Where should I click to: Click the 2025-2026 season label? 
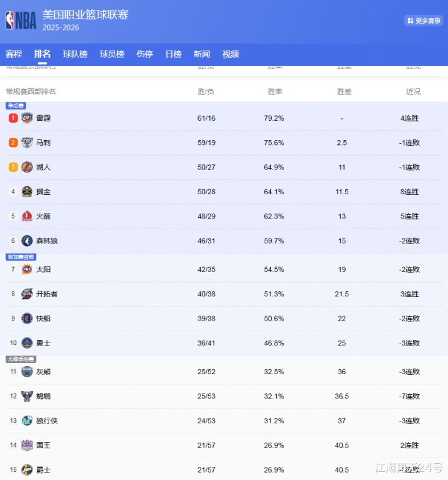tap(60, 27)
